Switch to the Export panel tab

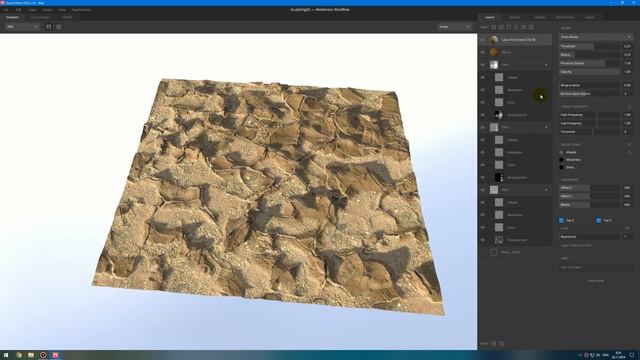click(x=590, y=18)
